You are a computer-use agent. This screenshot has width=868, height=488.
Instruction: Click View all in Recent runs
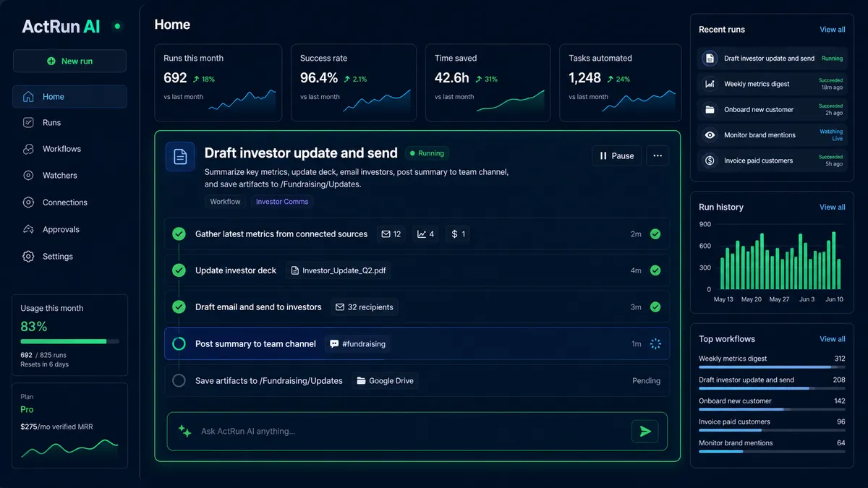833,30
